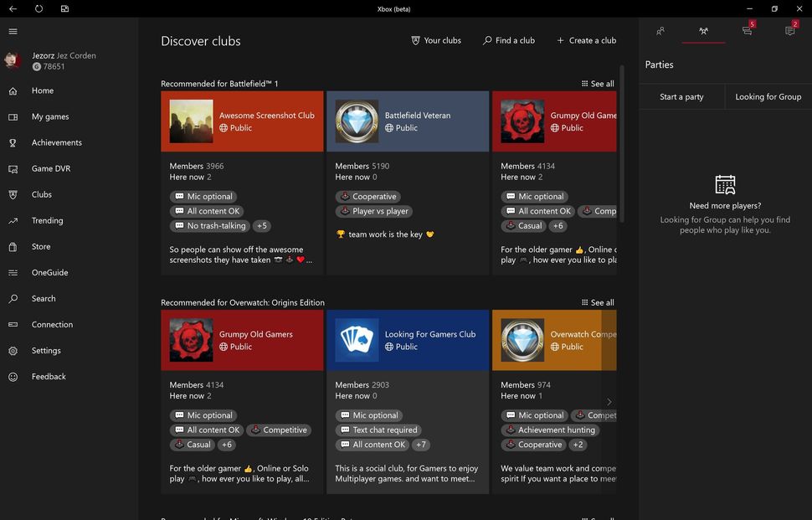This screenshot has width=812, height=520.
Task: Switch to the Parties tab
Action: tap(702, 32)
